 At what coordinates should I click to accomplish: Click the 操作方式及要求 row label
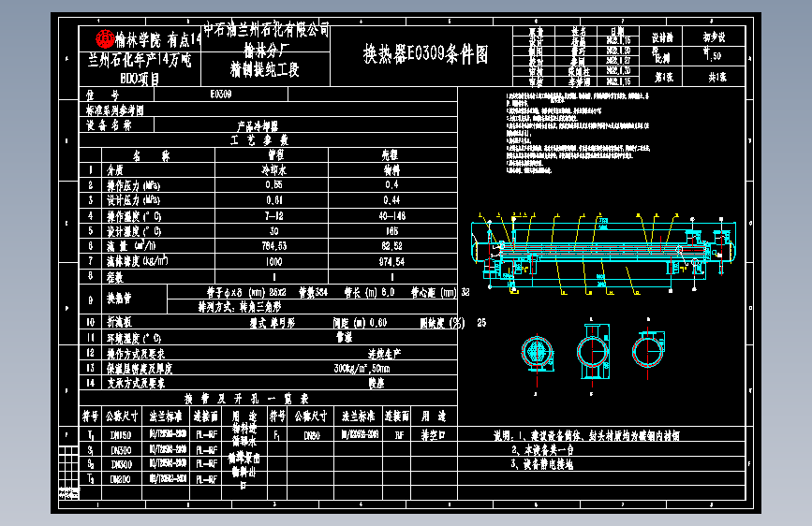(136, 354)
